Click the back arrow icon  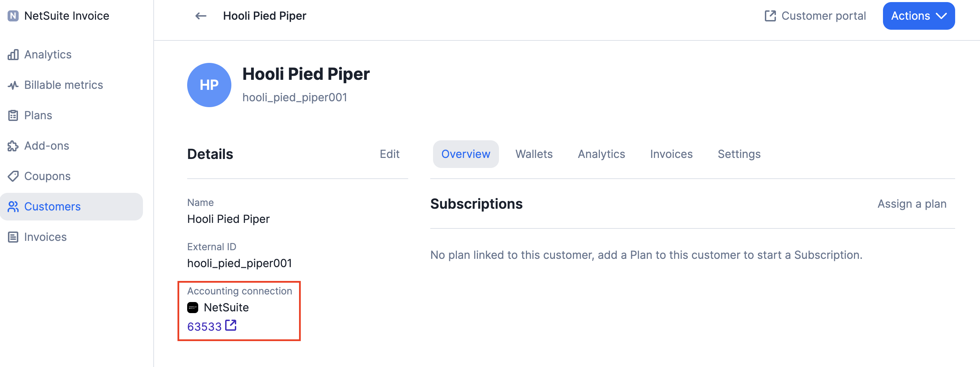[x=201, y=16]
